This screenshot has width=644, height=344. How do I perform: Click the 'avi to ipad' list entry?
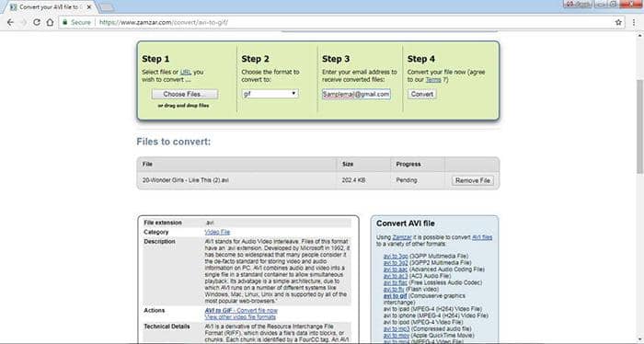tap(432, 309)
